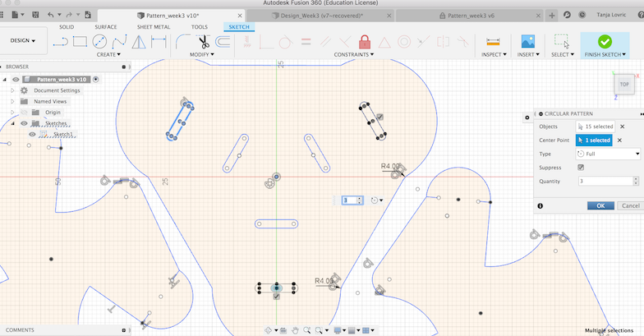Image resolution: width=644 pixels, height=336 pixels.
Task: Click the ViewCube TOP face
Action: tap(624, 84)
